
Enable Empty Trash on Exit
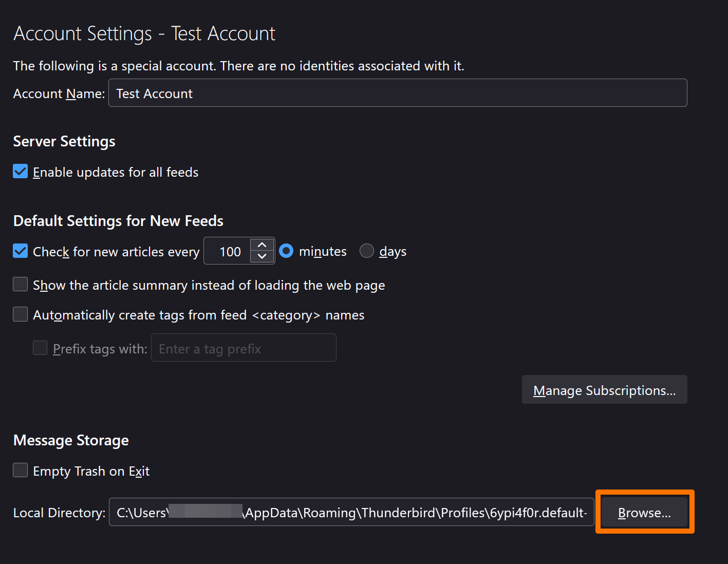[x=21, y=470]
